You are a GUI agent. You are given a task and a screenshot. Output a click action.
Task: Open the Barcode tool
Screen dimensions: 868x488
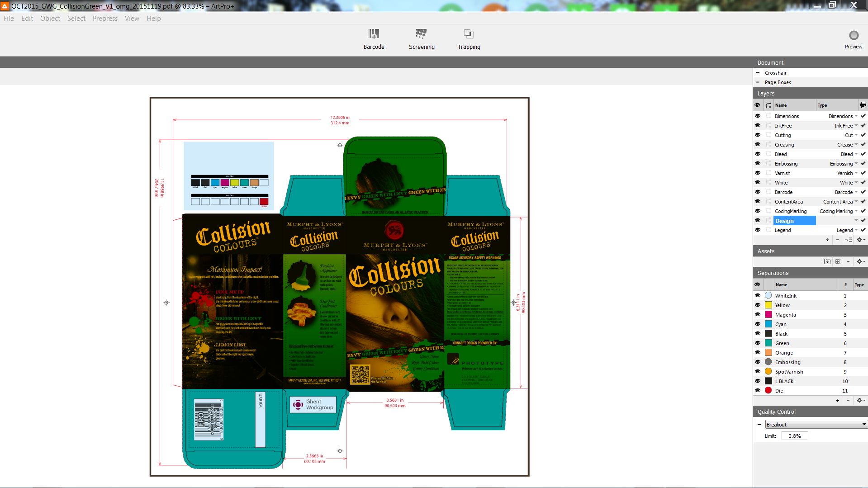pyautogui.click(x=374, y=39)
